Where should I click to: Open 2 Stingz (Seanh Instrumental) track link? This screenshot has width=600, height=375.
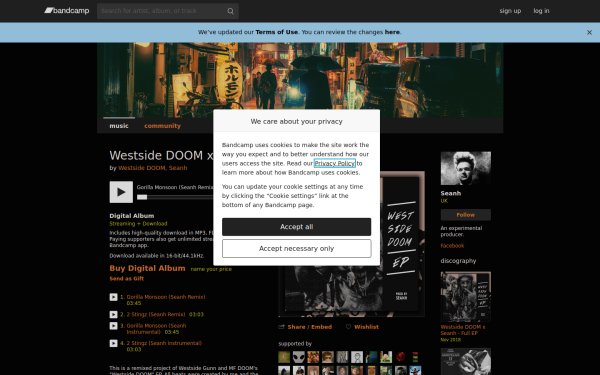164,343
